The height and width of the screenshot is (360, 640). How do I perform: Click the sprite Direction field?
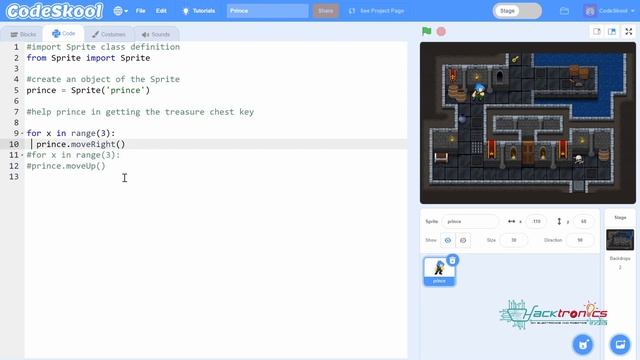tap(580, 240)
